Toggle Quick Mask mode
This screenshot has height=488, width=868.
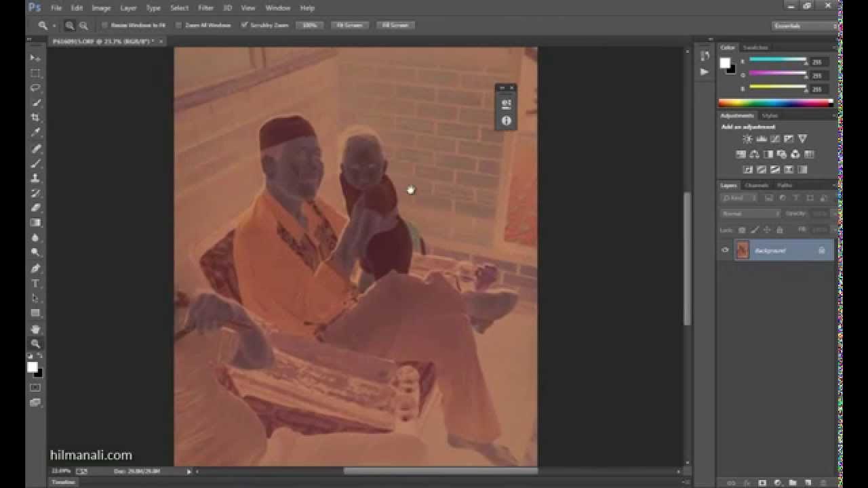pos(35,388)
